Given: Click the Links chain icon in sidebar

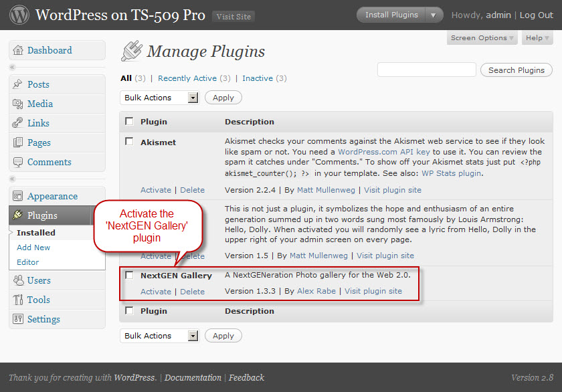Looking at the screenshot, I should pyautogui.click(x=18, y=123).
